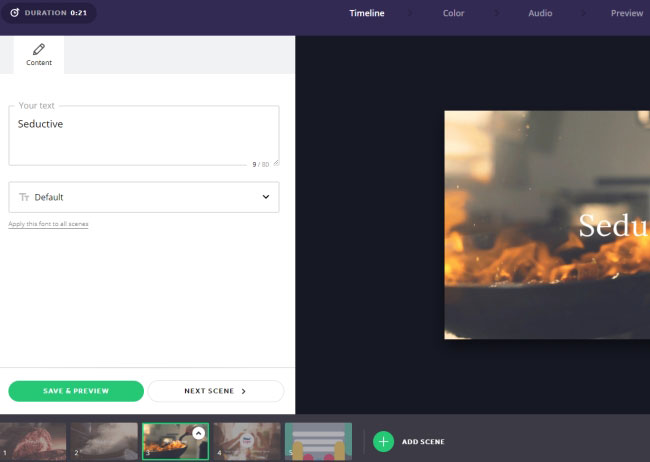
Task: Click the Save & Preview button
Action: 76,391
